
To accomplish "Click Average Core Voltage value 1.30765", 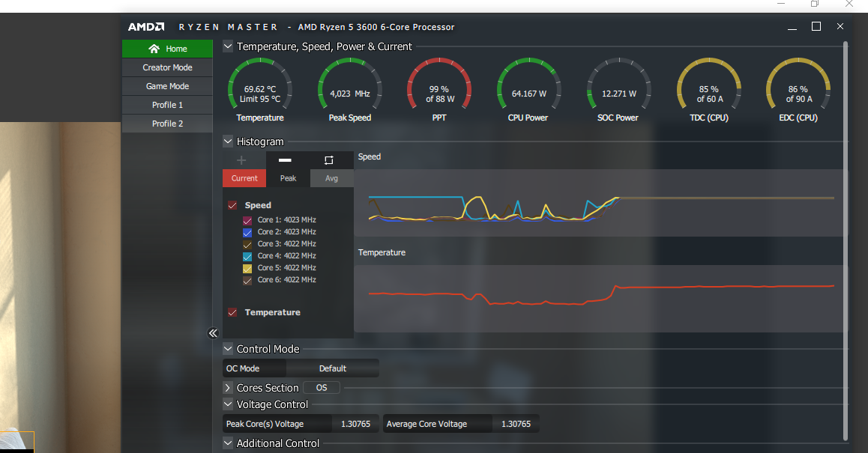I will tap(516, 424).
